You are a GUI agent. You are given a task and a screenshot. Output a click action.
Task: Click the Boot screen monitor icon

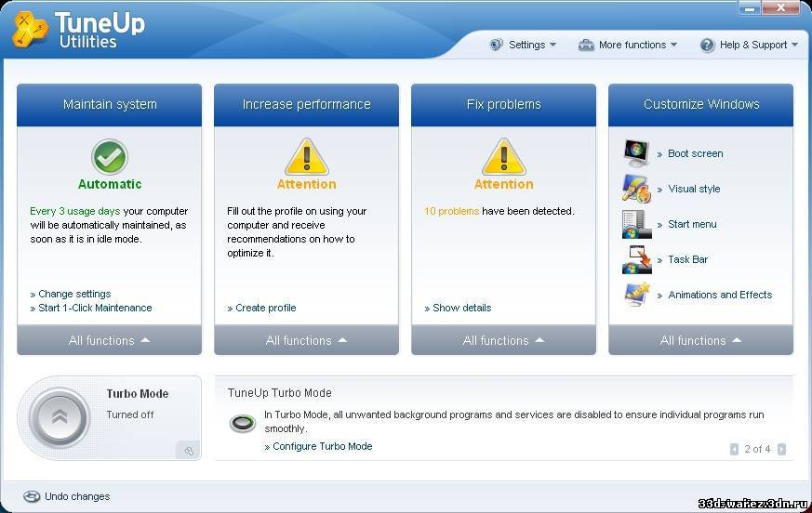pos(636,153)
